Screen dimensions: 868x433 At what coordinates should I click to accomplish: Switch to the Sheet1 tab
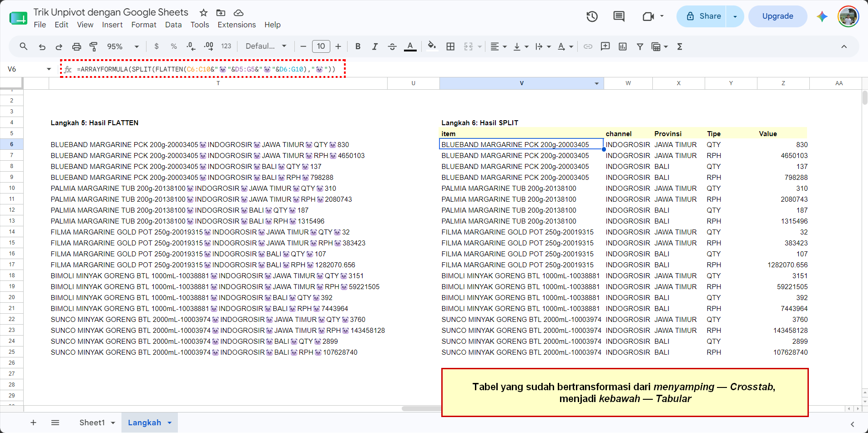click(x=92, y=423)
